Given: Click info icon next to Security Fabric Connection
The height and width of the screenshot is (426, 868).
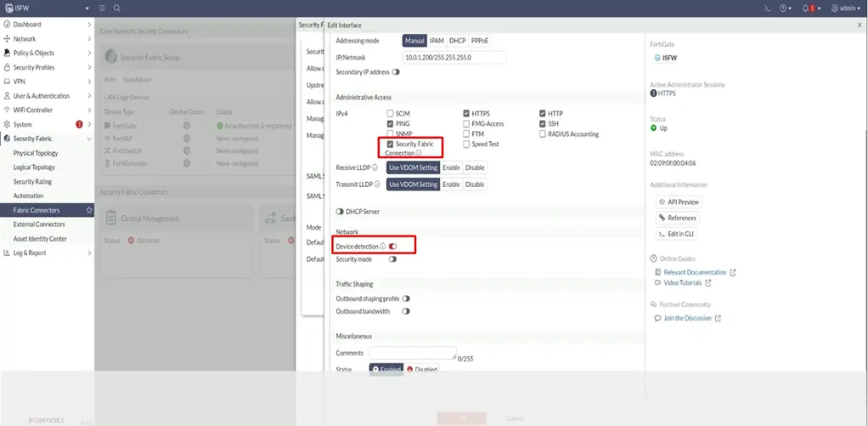Looking at the screenshot, I should tap(419, 153).
